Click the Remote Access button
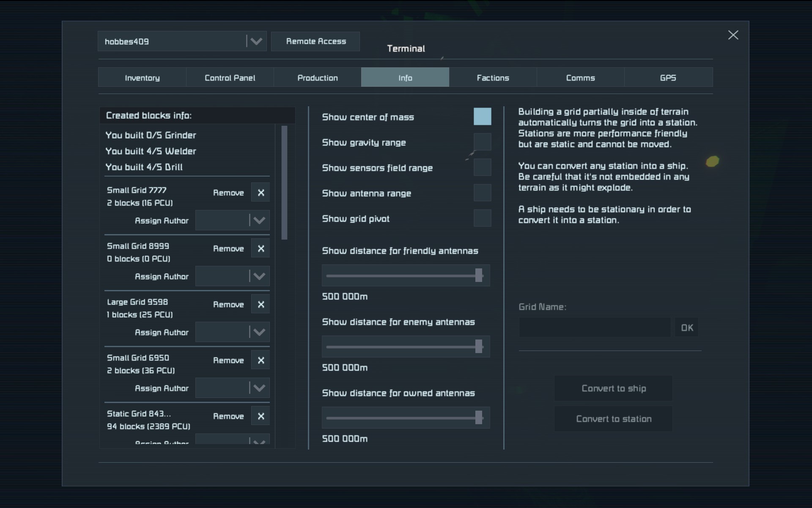The width and height of the screenshot is (812, 508). coord(316,41)
